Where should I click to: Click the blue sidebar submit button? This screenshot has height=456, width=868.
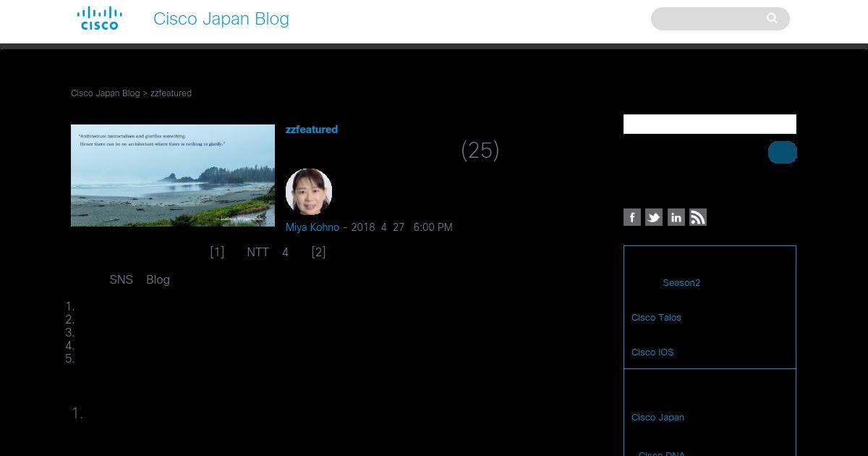[x=782, y=153]
